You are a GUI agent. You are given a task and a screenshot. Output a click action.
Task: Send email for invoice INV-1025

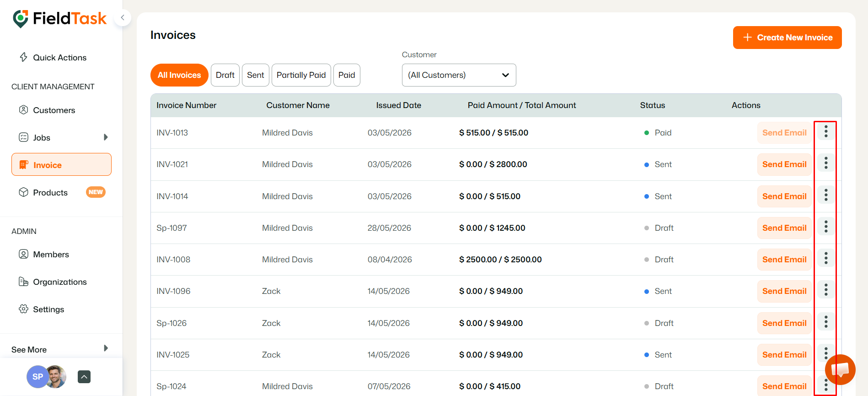pyautogui.click(x=784, y=355)
